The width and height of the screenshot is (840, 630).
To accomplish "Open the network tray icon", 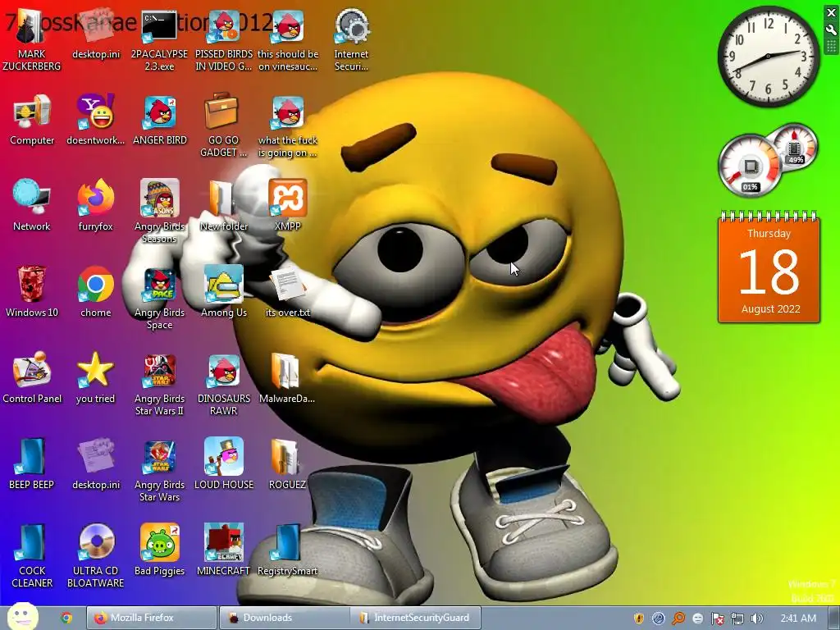I will 737,619.
